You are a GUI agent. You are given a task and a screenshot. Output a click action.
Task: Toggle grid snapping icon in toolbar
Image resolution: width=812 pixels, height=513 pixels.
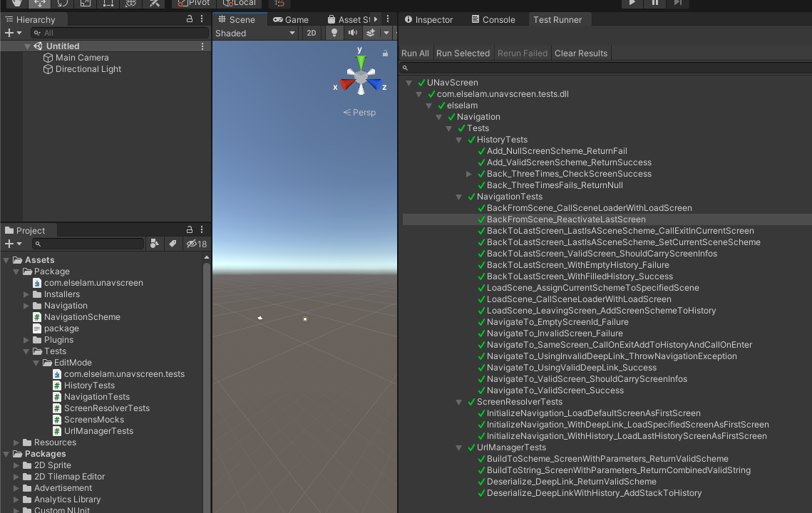[279, 3]
